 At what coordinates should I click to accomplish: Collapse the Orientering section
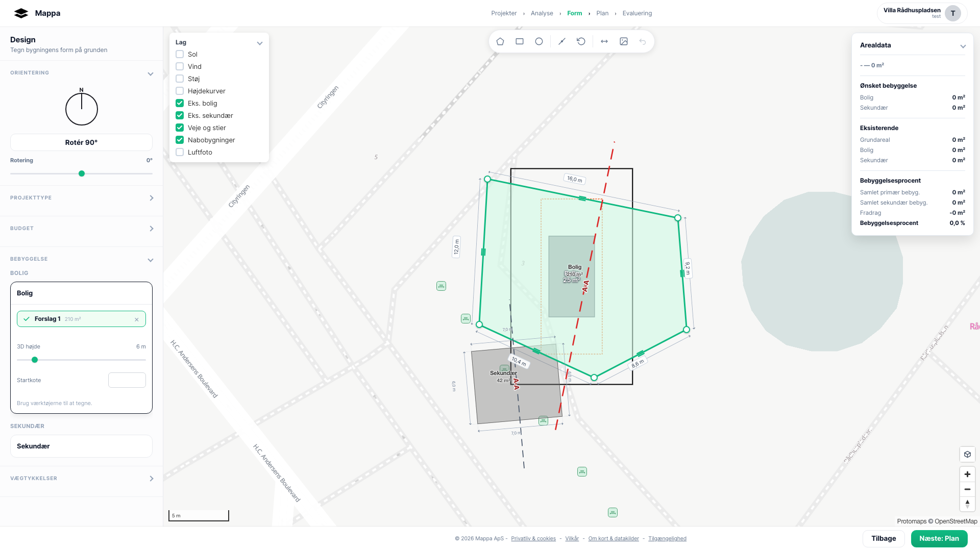pos(151,74)
